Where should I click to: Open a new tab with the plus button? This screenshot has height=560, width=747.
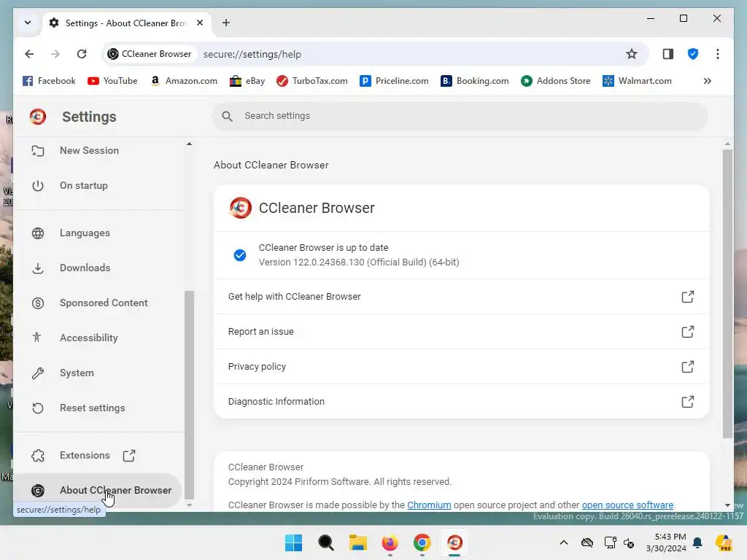(x=226, y=23)
